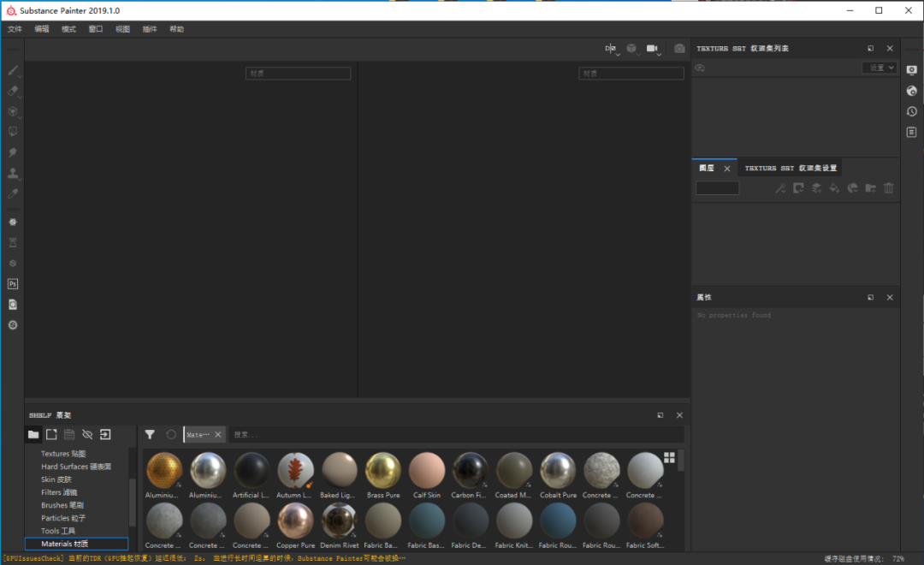Click the add fill layer bucket icon
The width and height of the screenshot is (924, 565).
[x=834, y=188]
